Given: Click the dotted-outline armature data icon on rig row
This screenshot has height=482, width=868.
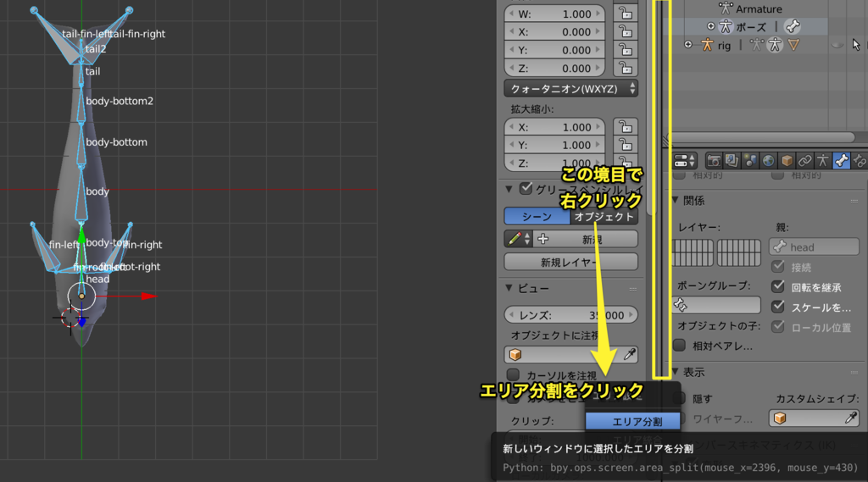Looking at the screenshot, I should coord(755,46).
